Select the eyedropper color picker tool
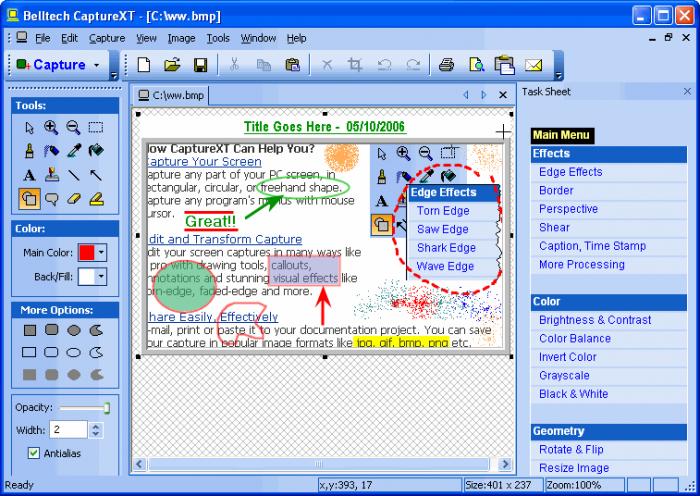 73,151
